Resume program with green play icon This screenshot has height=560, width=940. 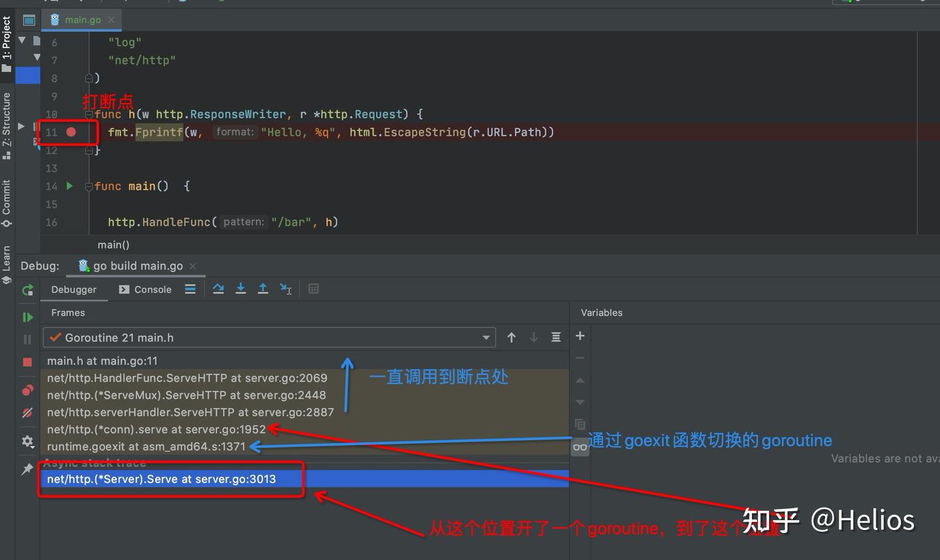point(27,317)
